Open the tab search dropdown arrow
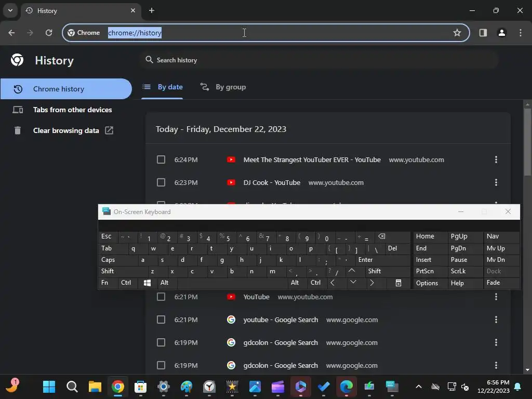This screenshot has height=399, width=532. pyautogui.click(x=10, y=10)
